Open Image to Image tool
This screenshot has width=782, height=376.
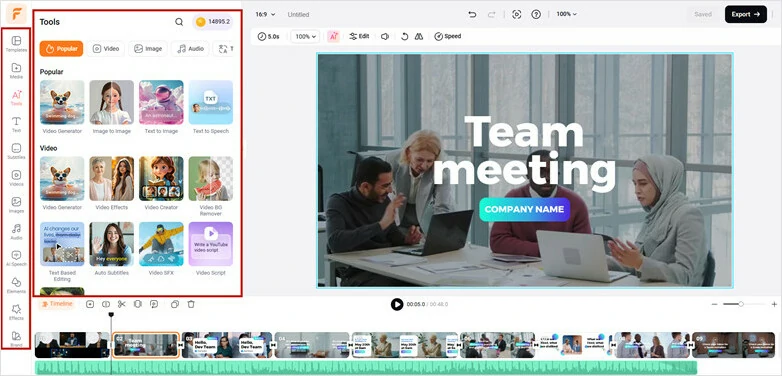point(112,107)
